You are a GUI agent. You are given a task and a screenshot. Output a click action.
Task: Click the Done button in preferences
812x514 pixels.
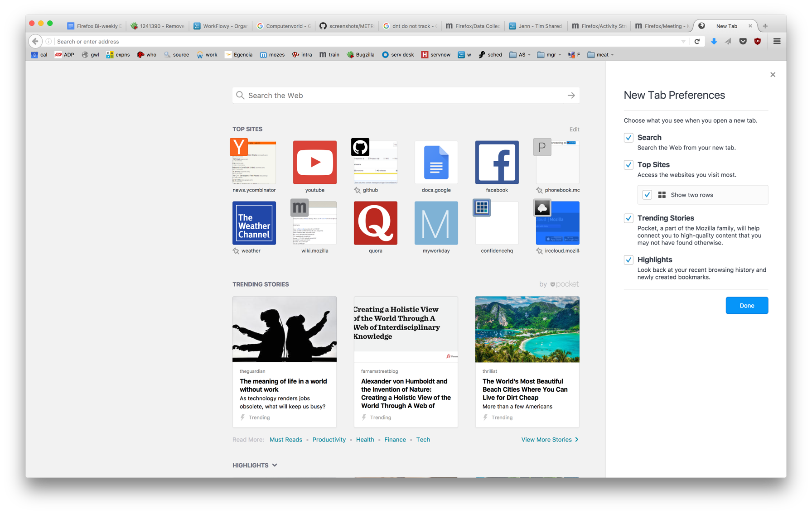tap(746, 305)
